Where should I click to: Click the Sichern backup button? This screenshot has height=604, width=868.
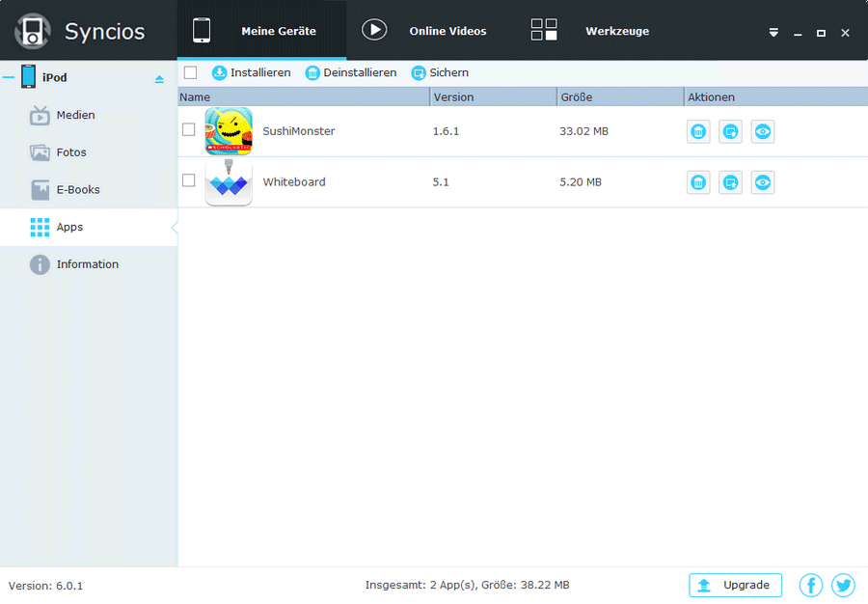(440, 72)
